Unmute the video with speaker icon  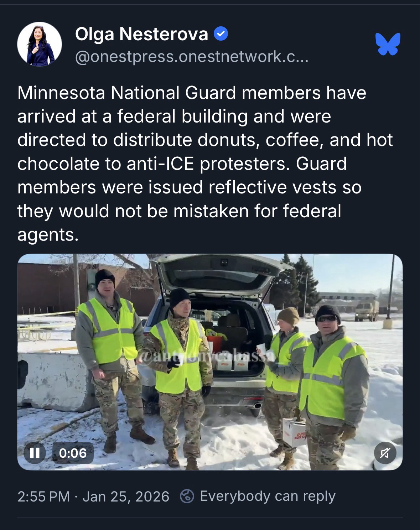tap(385, 453)
